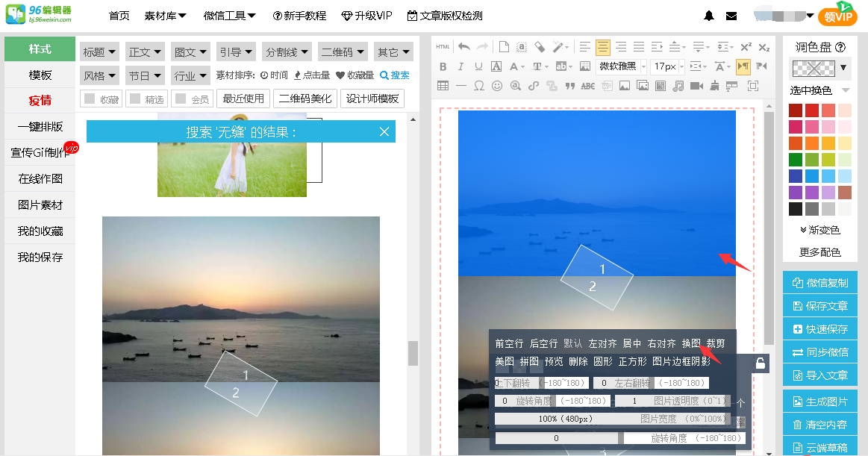Click 裁剪 in the image popup
The image size is (868, 456).
(x=715, y=343)
